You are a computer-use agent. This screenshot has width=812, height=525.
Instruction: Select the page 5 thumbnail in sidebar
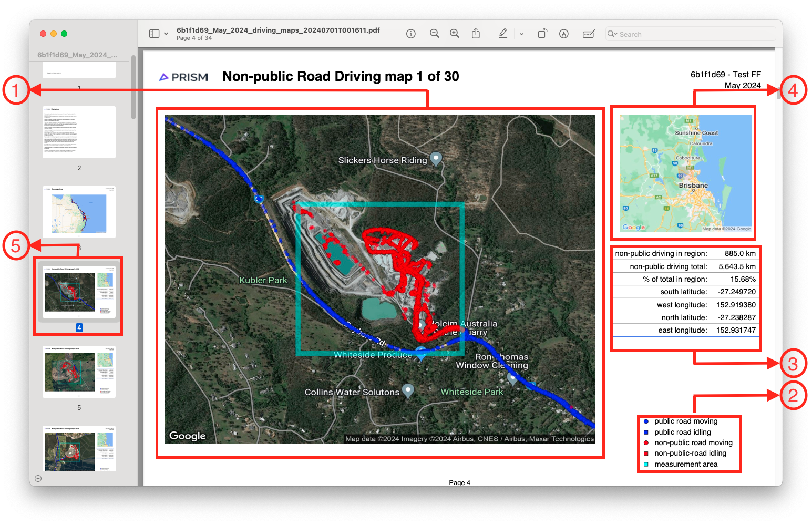point(79,372)
